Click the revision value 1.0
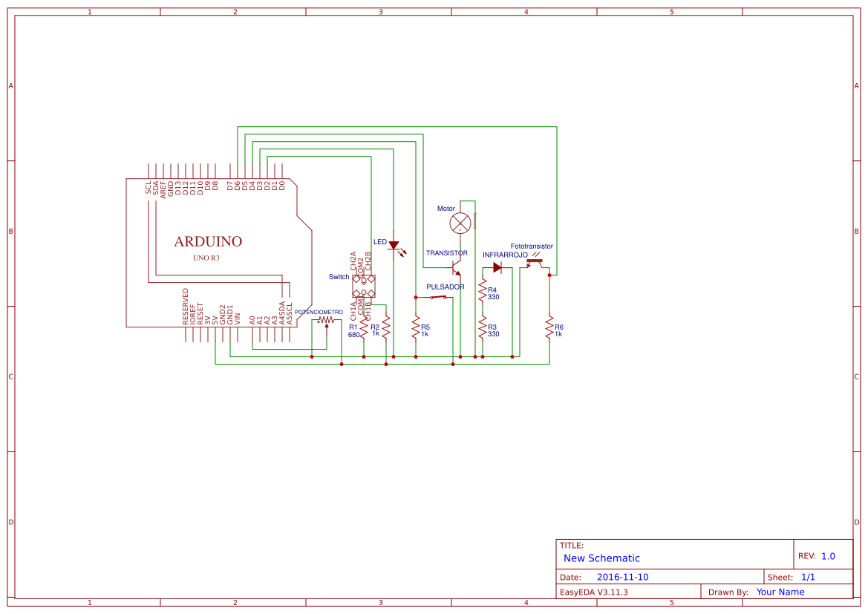Image resolution: width=868 pixels, height=614 pixels. (x=828, y=556)
